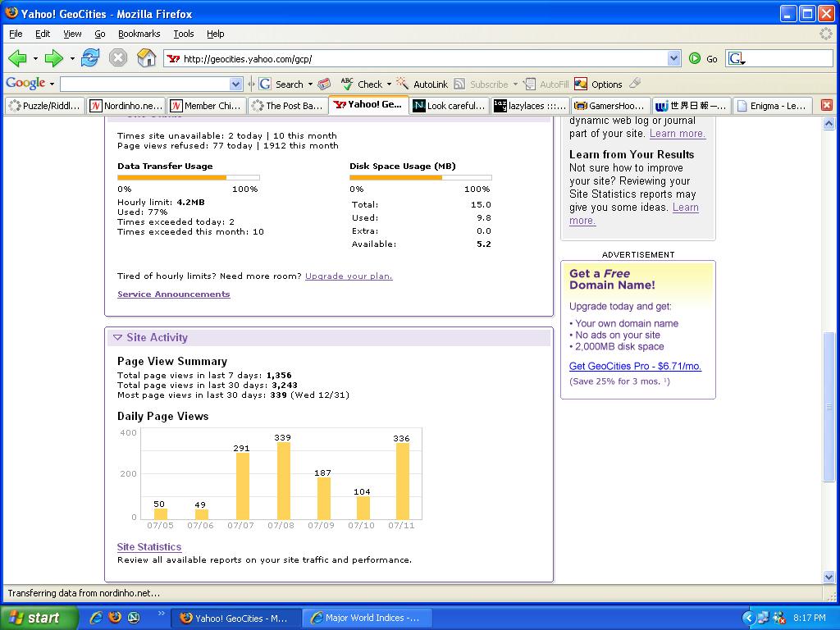Open the Site Statistics link
This screenshot has width=840, height=630.
(149, 547)
